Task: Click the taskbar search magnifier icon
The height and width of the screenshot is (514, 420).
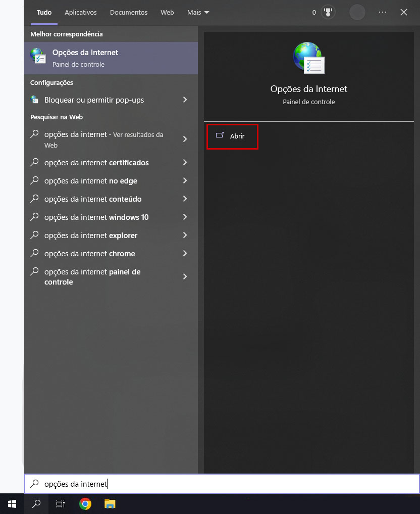Action: click(x=36, y=504)
